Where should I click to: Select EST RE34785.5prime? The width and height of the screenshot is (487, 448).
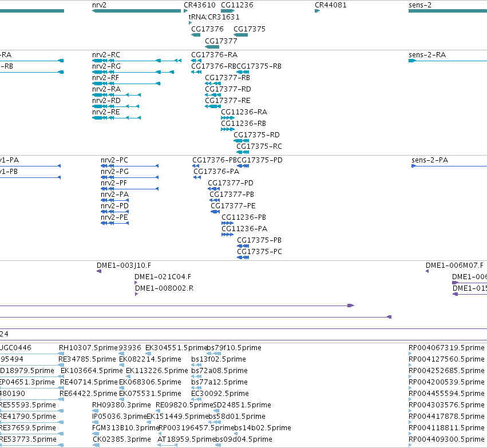pyautogui.click(x=87, y=359)
